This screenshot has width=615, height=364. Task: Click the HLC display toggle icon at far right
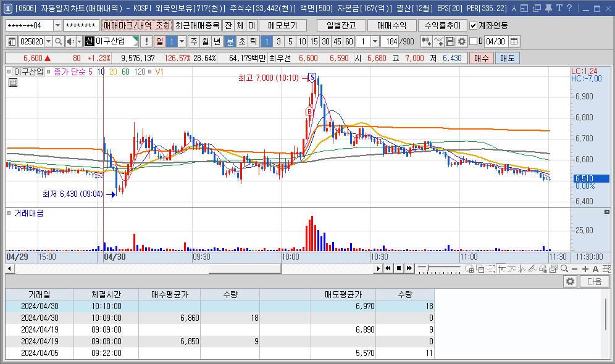606,269
